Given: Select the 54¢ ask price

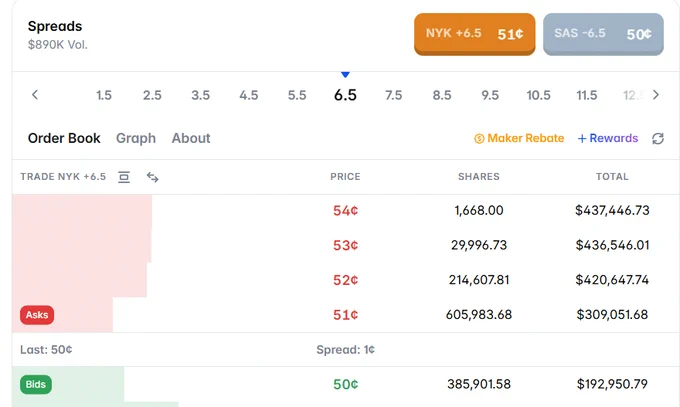Looking at the screenshot, I should [345, 210].
